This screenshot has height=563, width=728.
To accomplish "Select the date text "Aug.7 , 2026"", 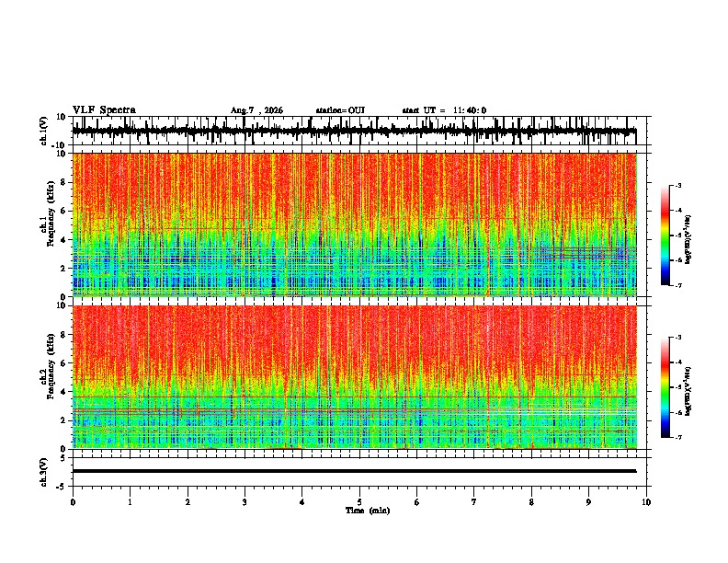I will [x=256, y=110].
